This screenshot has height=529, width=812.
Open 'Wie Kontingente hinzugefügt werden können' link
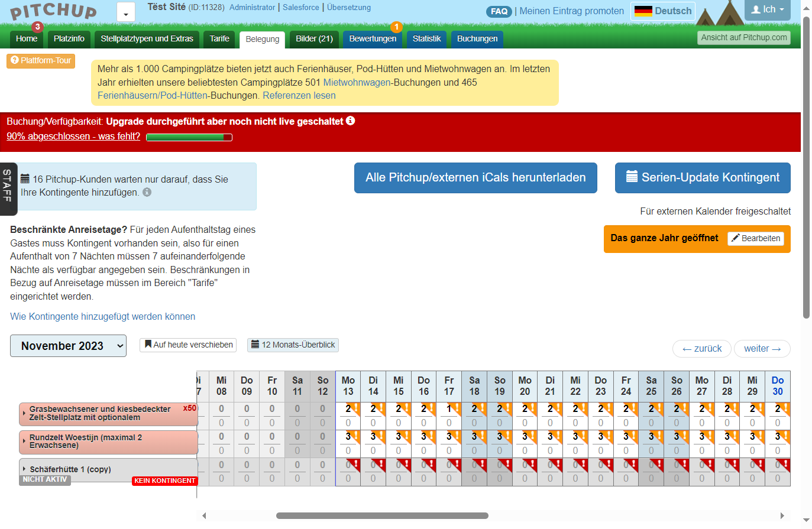pos(103,316)
